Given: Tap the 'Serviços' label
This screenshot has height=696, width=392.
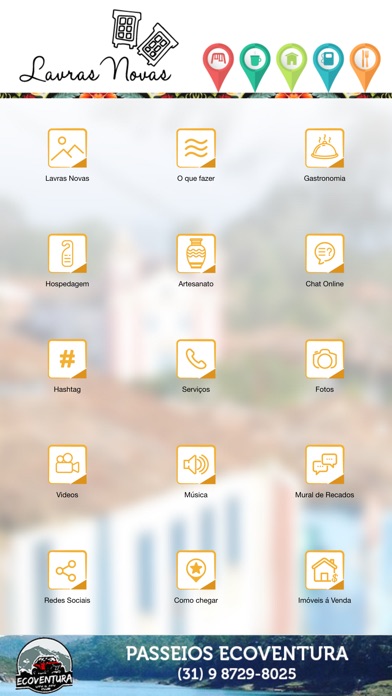Looking at the screenshot, I should point(196,389).
